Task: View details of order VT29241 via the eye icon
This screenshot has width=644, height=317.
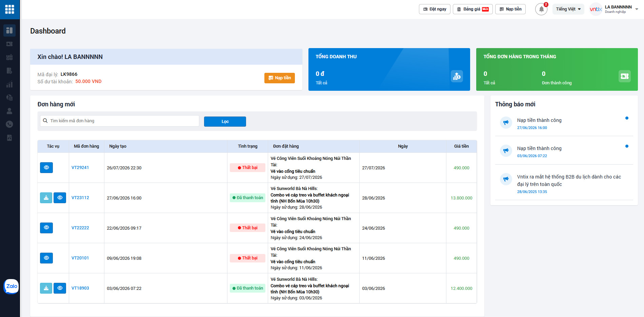Action: coord(46,168)
